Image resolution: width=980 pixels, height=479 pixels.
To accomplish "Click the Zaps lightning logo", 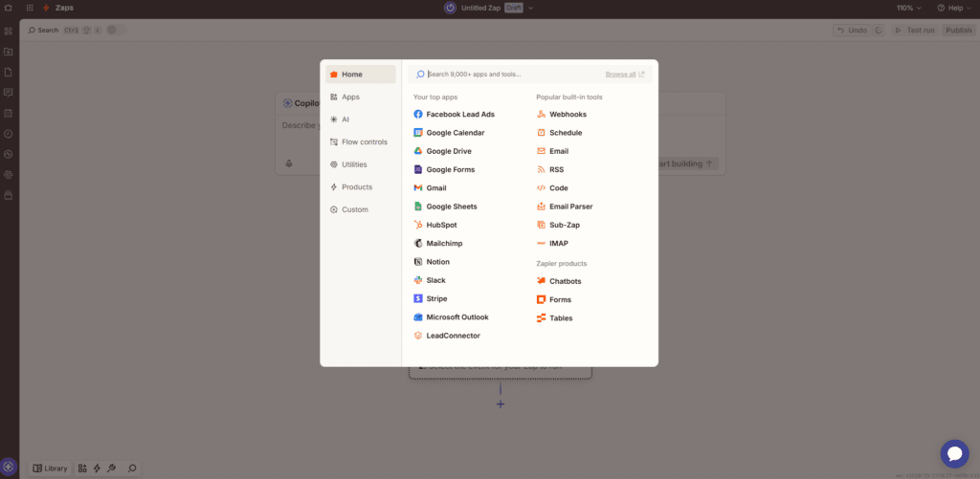I will click(46, 8).
